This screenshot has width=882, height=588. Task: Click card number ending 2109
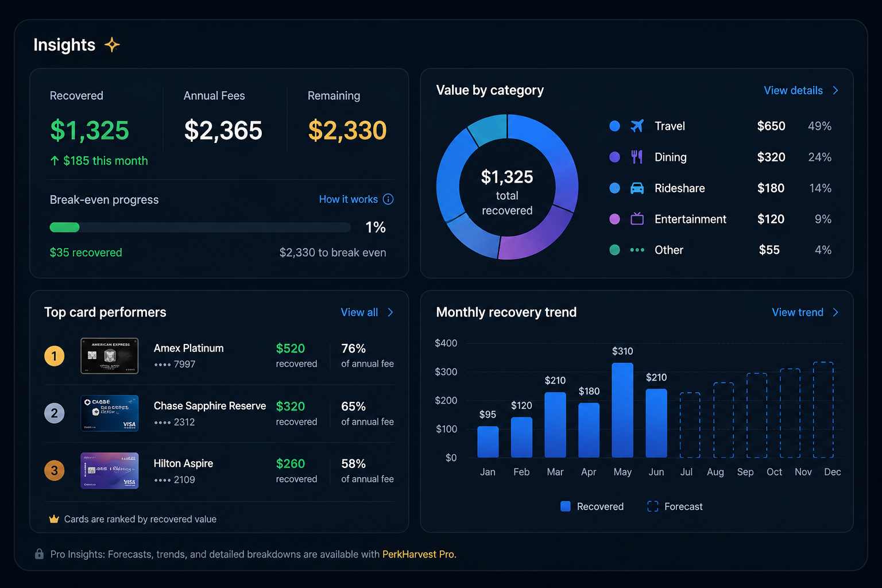175,479
